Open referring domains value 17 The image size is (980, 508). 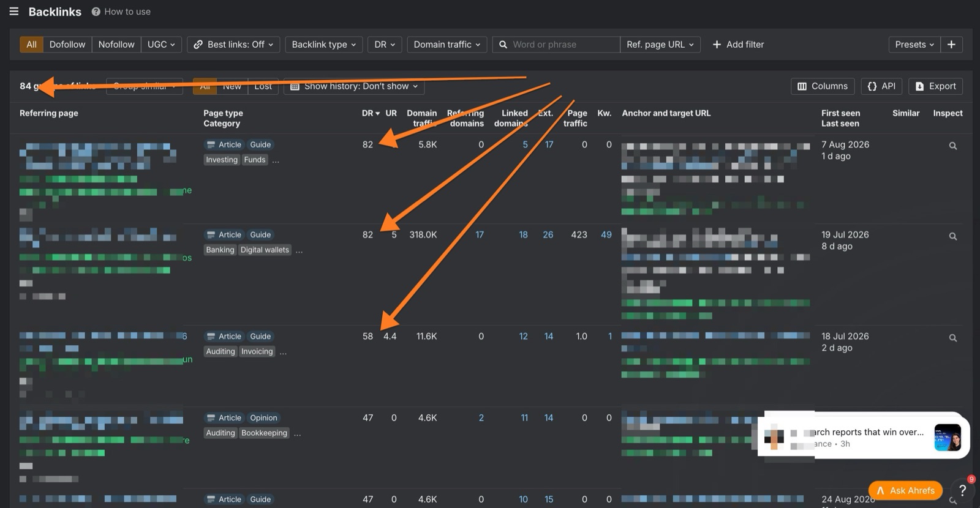pyautogui.click(x=480, y=234)
